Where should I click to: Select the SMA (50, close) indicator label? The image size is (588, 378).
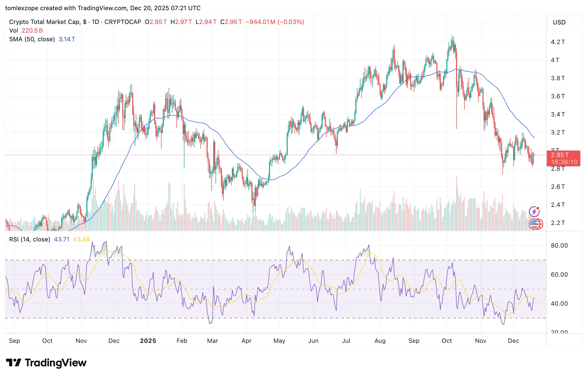(32, 39)
